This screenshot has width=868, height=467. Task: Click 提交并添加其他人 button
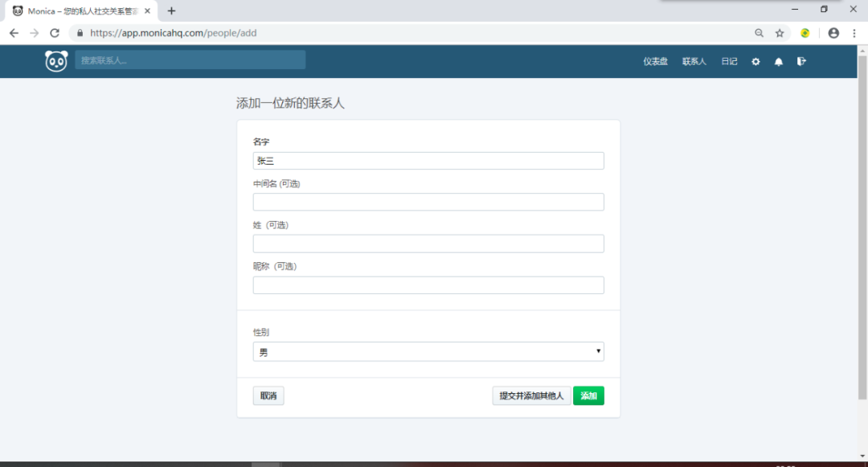click(x=531, y=395)
